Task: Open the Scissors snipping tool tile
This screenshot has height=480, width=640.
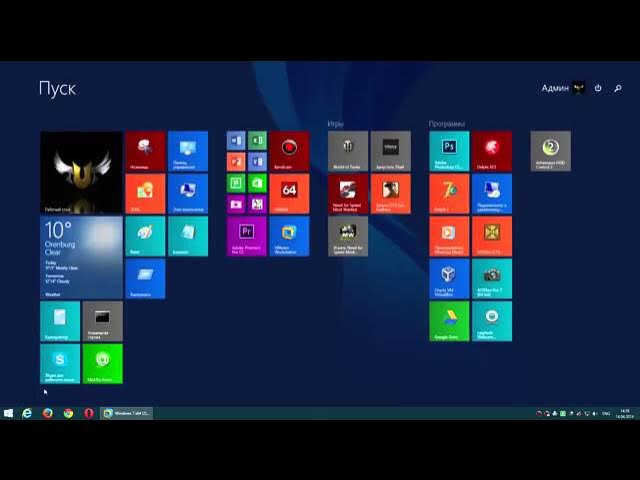Action: pos(145,151)
